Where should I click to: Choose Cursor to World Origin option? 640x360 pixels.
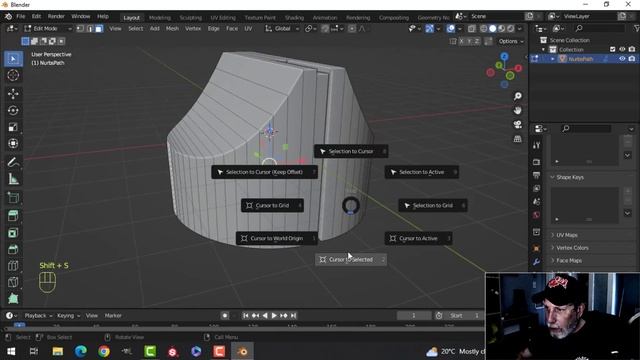click(x=277, y=238)
